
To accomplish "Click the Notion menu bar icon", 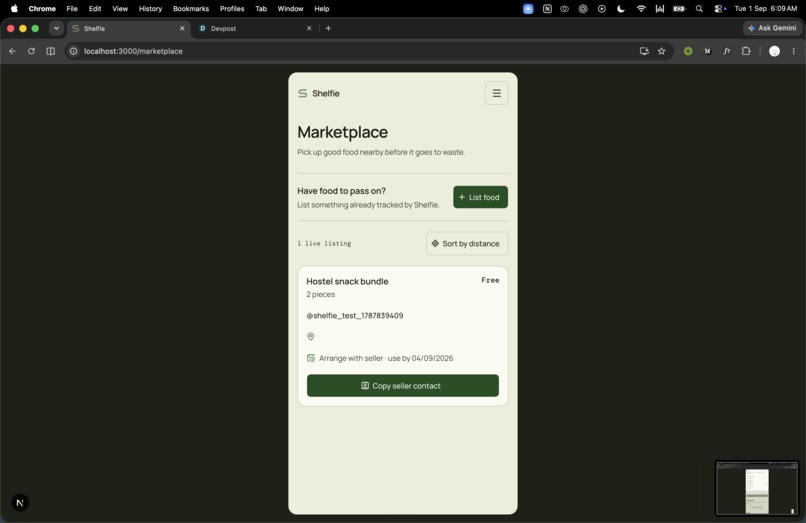I will point(547,8).
